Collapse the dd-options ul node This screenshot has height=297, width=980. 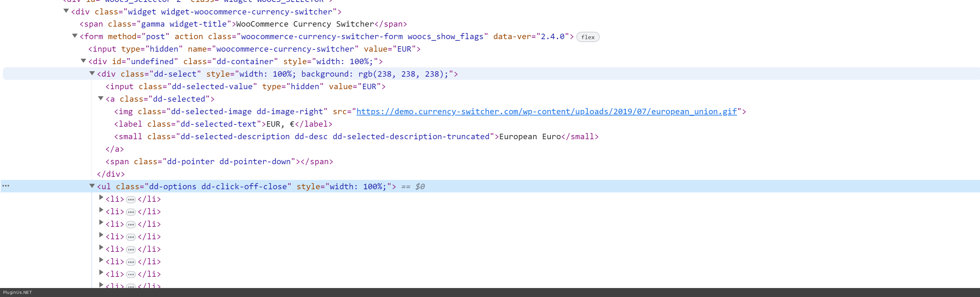tap(92, 186)
